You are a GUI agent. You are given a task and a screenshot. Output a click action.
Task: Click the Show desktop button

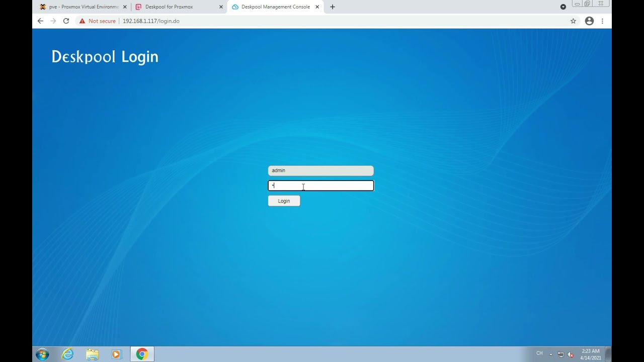(x=608, y=354)
